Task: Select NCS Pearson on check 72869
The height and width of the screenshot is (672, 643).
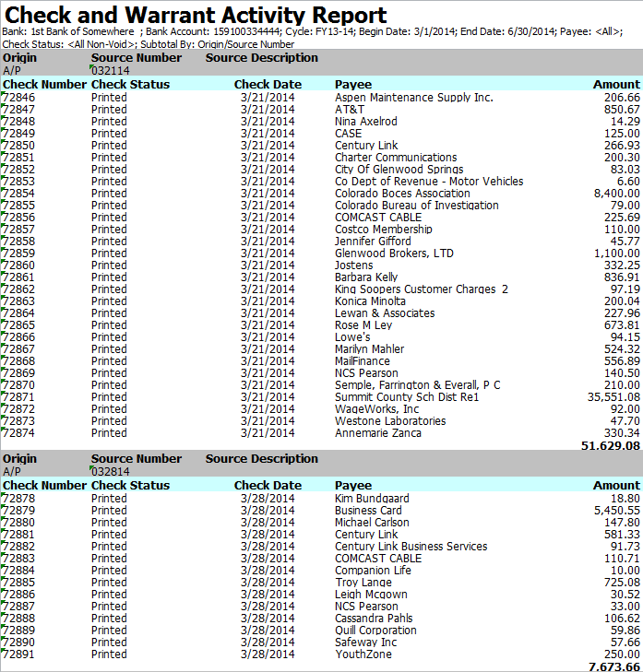Action: pyautogui.click(x=366, y=373)
